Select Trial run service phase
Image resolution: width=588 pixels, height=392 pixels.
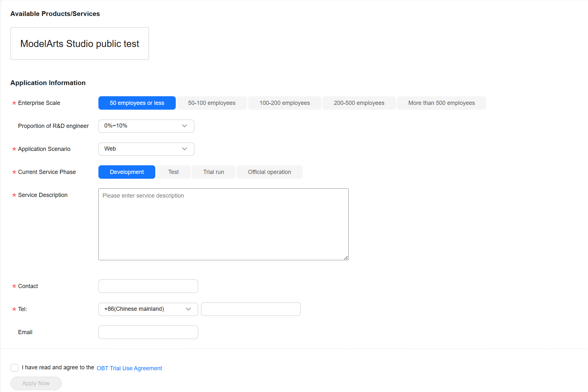(213, 172)
